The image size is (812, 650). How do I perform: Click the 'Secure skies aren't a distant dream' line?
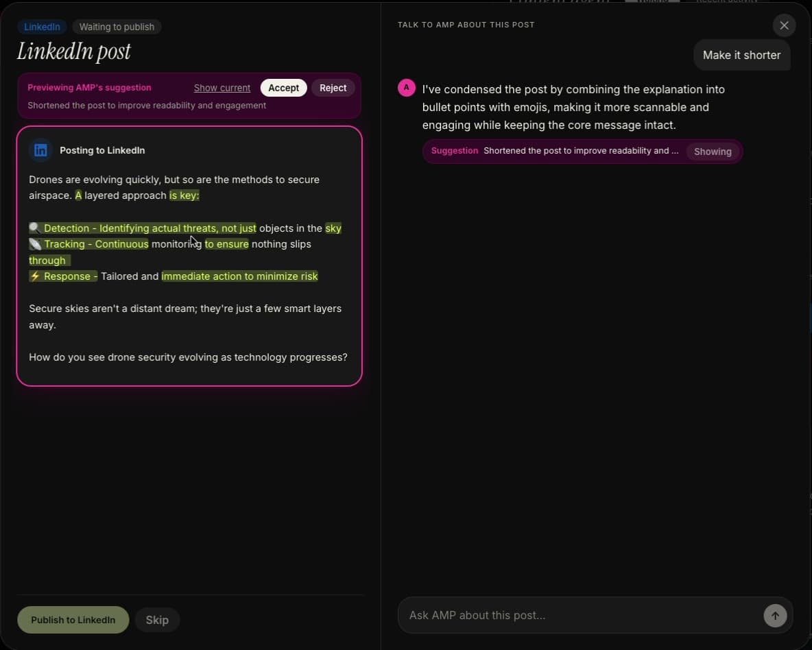(185, 317)
